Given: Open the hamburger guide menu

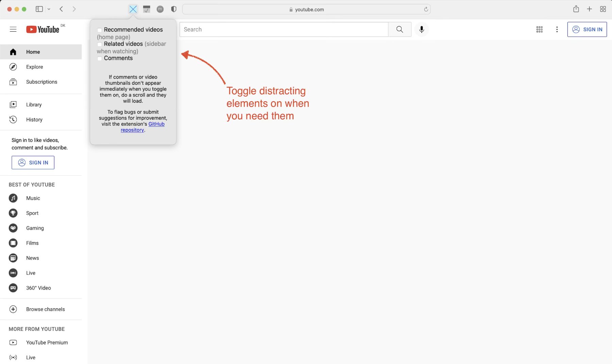Looking at the screenshot, I should click(13, 30).
